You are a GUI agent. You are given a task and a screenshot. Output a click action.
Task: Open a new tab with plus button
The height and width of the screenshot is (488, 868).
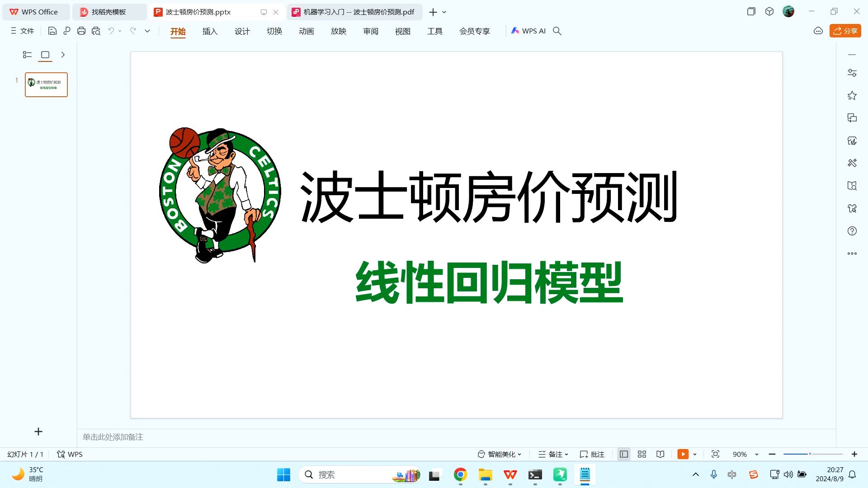click(433, 12)
